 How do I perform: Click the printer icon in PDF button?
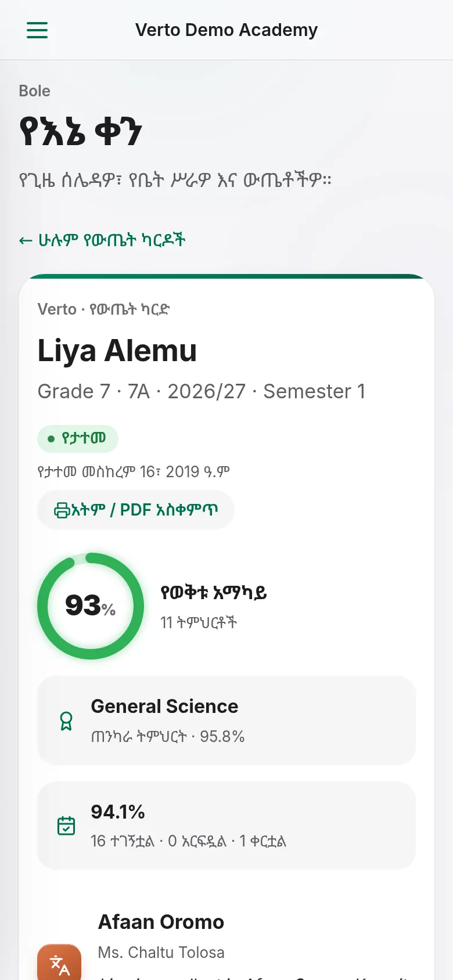(x=62, y=510)
